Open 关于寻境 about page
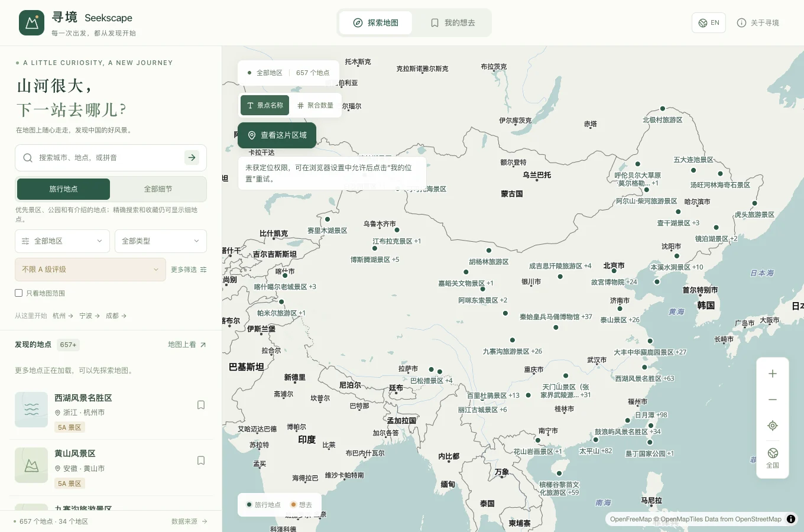Viewport: 804px width, 532px height. 758,22
